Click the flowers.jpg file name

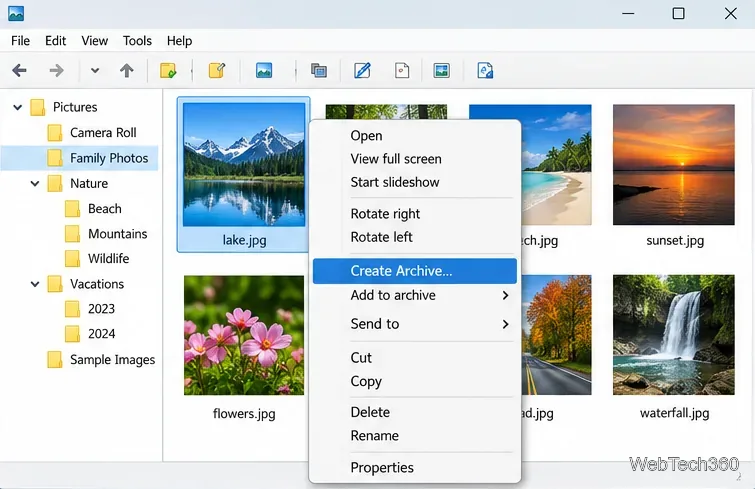(x=244, y=413)
